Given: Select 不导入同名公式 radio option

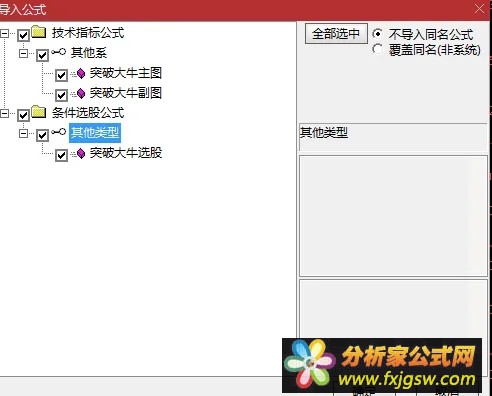Looking at the screenshot, I should [377, 34].
